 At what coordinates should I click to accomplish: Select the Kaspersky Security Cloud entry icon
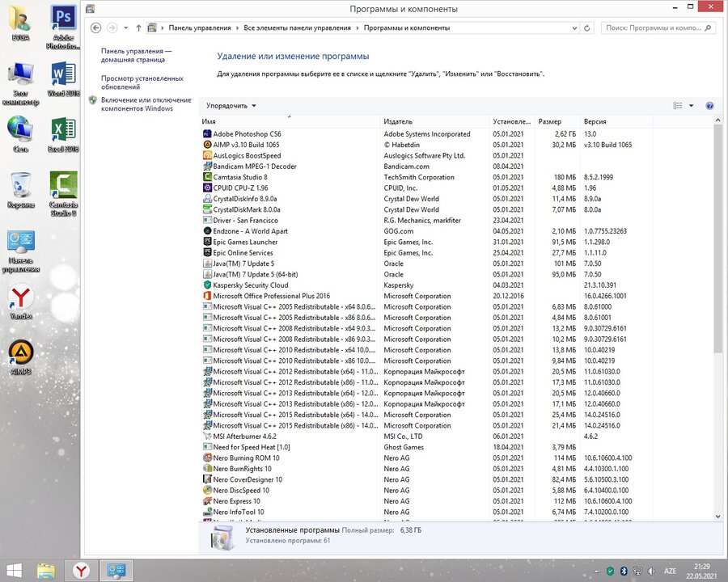point(207,285)
